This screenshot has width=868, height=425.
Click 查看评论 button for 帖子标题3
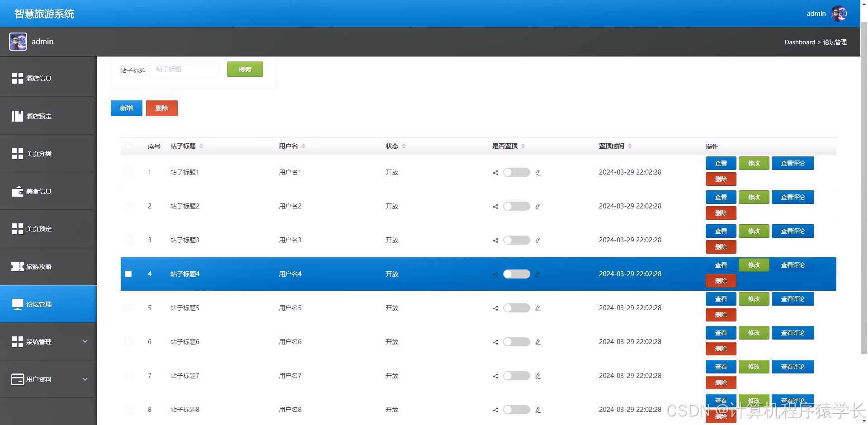click(793, 231)
